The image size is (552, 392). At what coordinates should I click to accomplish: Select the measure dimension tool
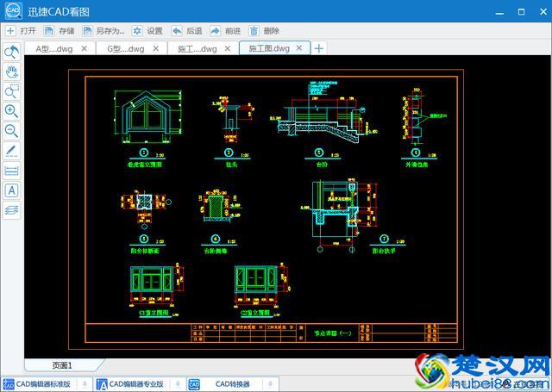tap(12, 170)
